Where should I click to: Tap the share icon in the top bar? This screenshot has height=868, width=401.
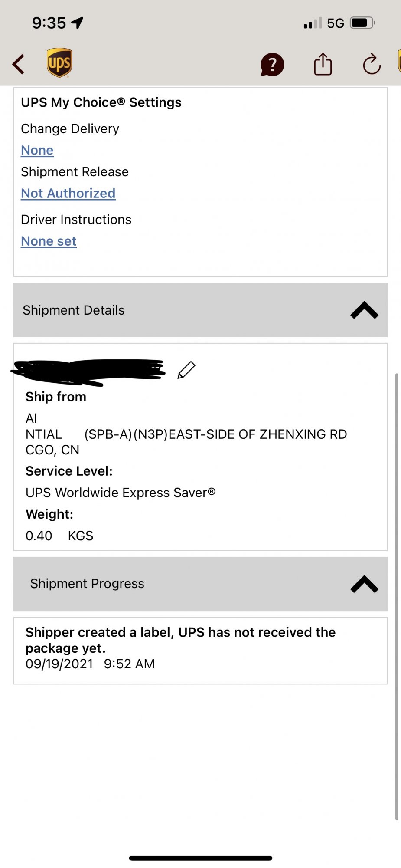pyautogui.click(x=323, y=64)
